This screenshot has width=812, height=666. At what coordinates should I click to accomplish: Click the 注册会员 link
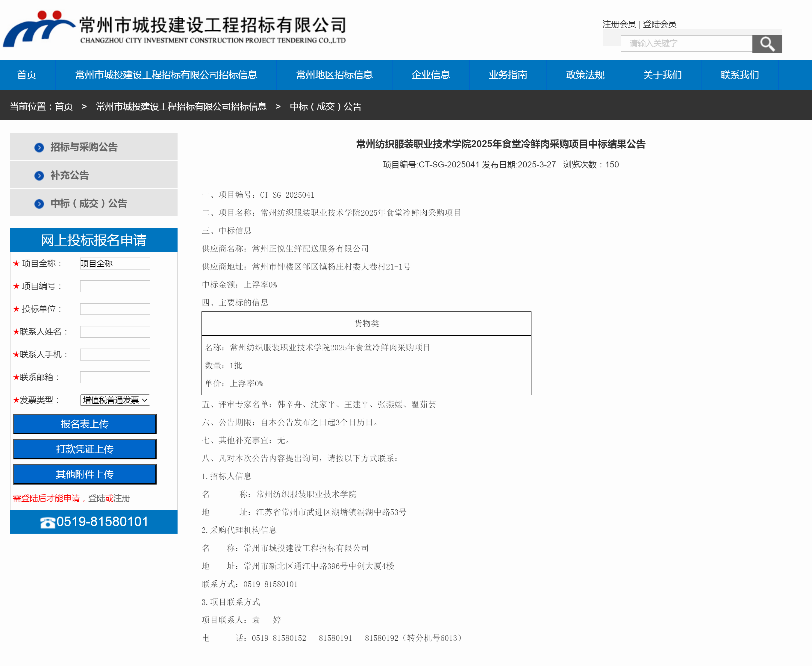(x=619, y=24)
